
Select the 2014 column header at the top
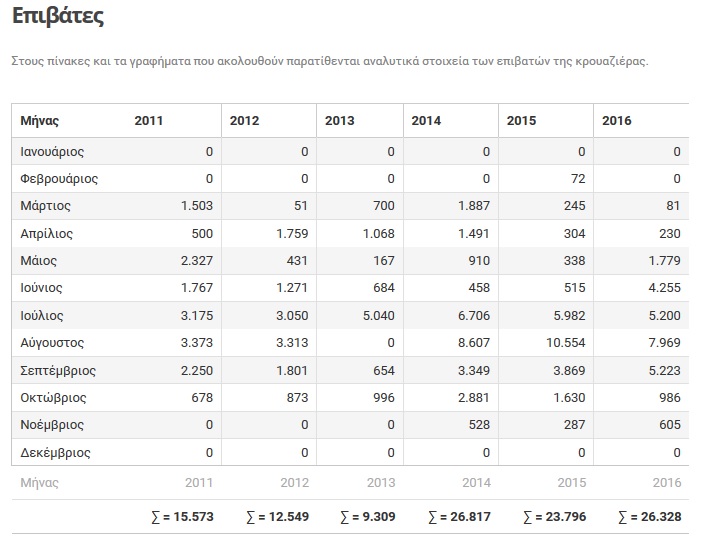click(425, 121)
